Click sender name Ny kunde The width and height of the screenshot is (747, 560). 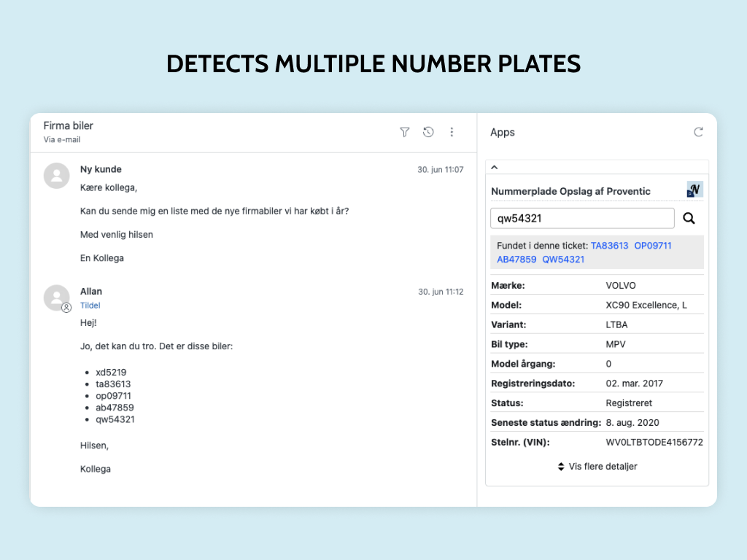point(101,169)
